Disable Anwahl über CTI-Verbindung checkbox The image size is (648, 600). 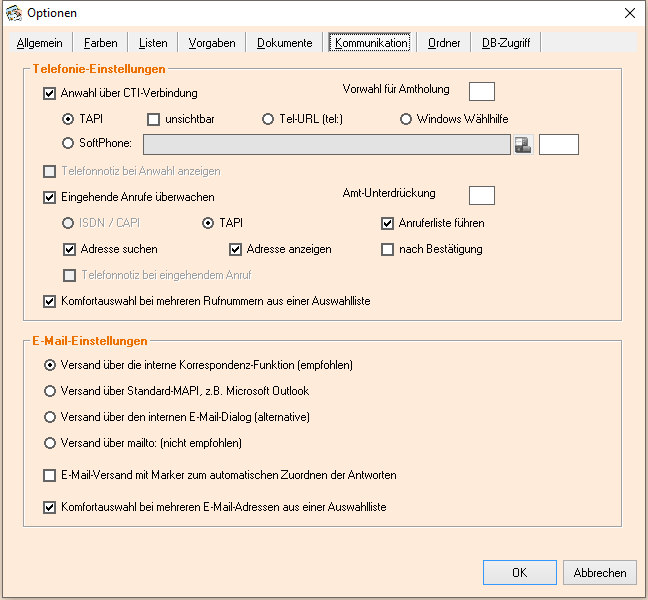(50, 94)
